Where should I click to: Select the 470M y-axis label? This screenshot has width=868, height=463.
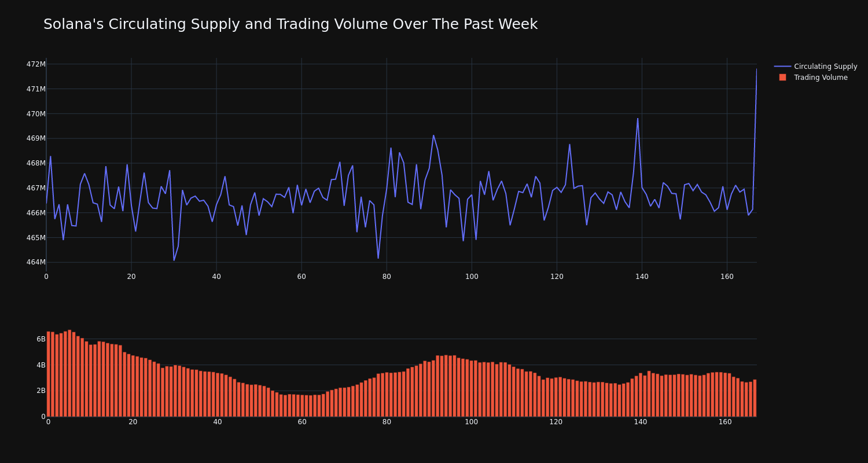pyautogui.click(x=36, y=114)
